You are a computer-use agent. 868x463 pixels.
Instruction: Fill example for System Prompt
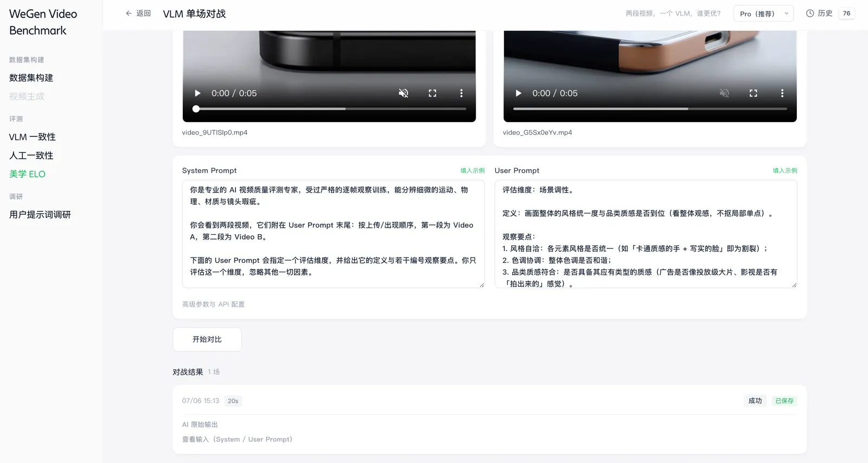473,171
